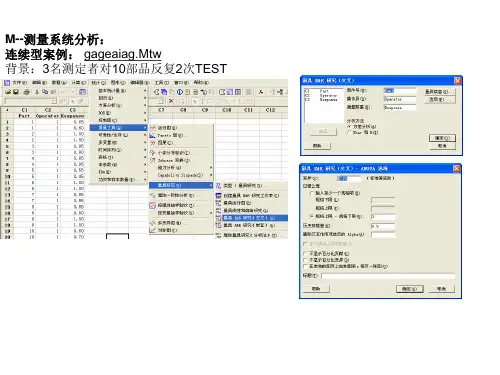Click 量具信息 button in Gage R&R dialog
The width and height of the screenshot is (500, 375).
coord(439,92)
